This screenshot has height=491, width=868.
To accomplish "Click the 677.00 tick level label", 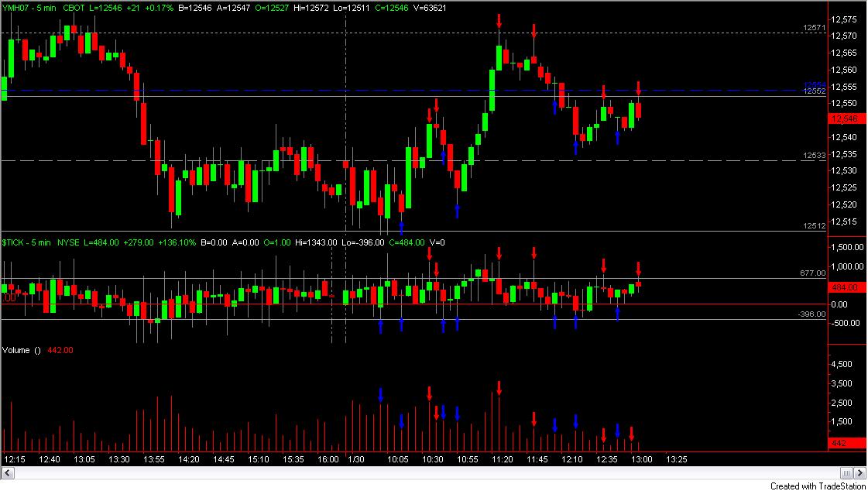I will [x=813, y=273].
